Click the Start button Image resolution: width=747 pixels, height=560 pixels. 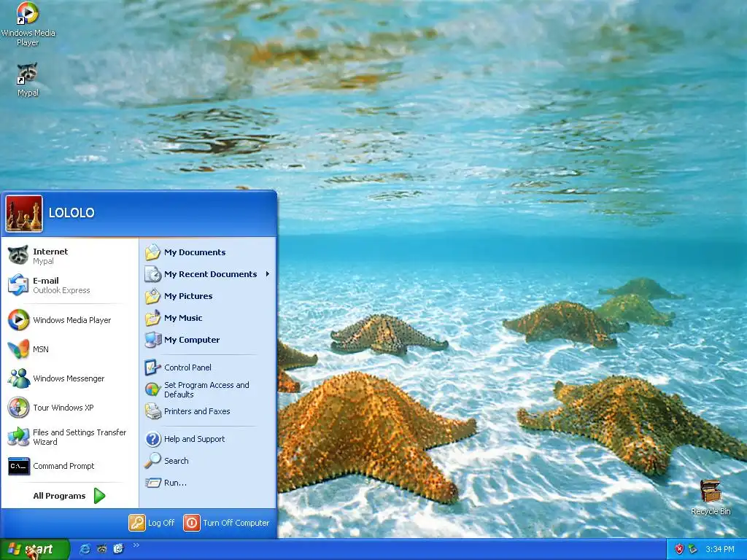(34, 549)
